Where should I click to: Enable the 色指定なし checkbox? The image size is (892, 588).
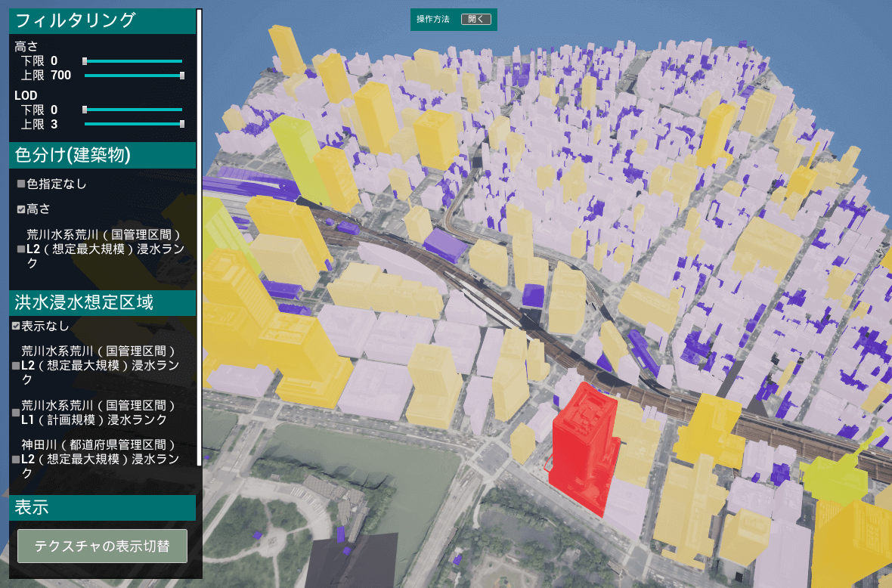[x=21, y=184]
